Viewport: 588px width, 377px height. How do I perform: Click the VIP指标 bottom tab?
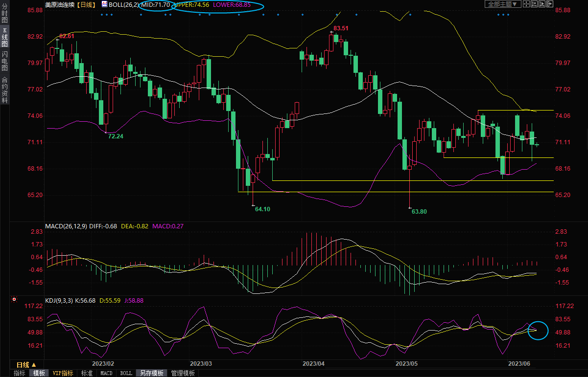click(63, 373)
